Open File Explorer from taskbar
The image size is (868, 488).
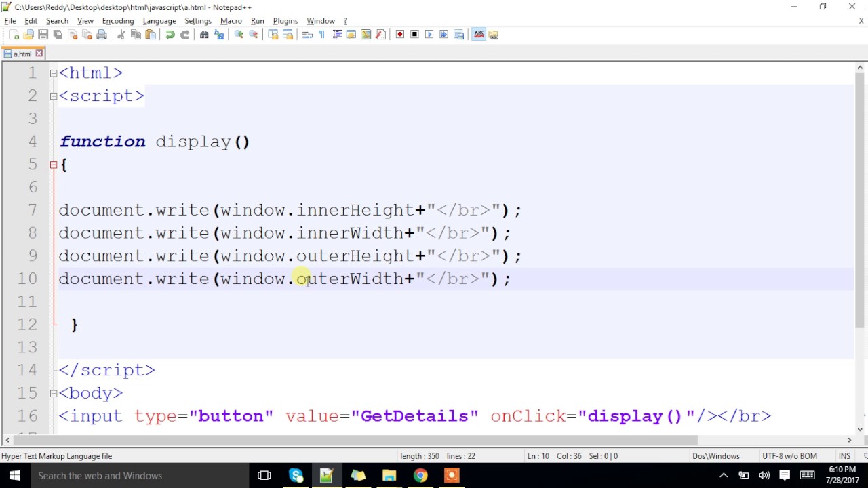[x=389, y=476]
